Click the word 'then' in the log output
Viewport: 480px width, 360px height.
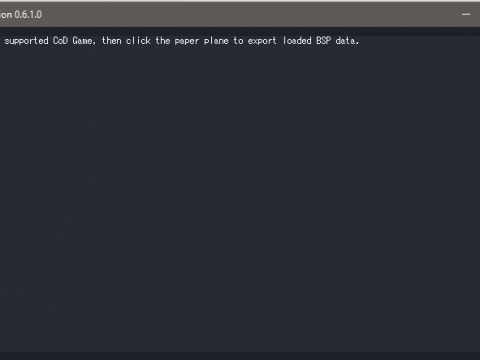click(111, 41)
